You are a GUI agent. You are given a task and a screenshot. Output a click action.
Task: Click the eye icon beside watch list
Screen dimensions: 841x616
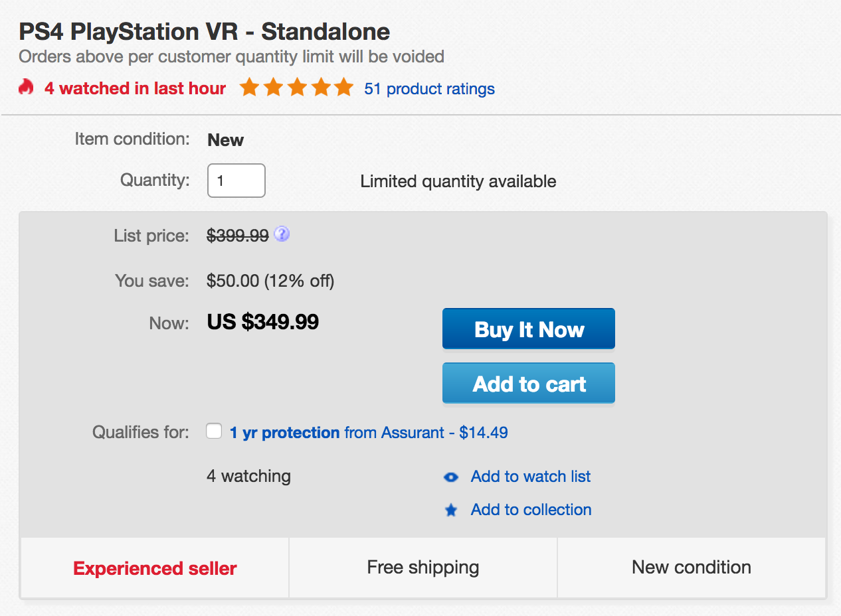[451, 477]
